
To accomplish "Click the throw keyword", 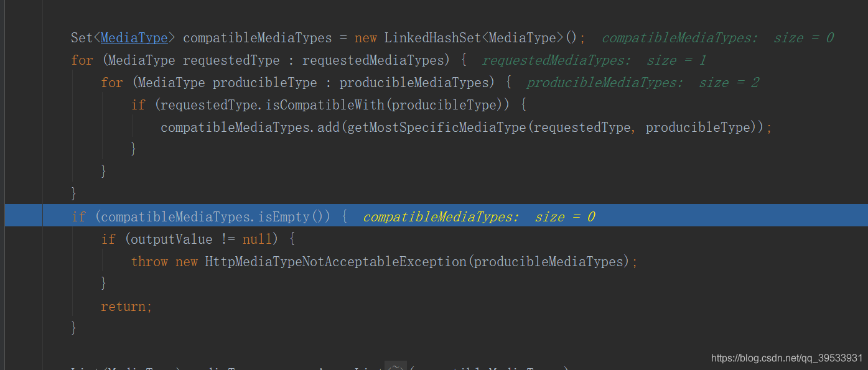I will pyautogui.click(x=149, y=262).
